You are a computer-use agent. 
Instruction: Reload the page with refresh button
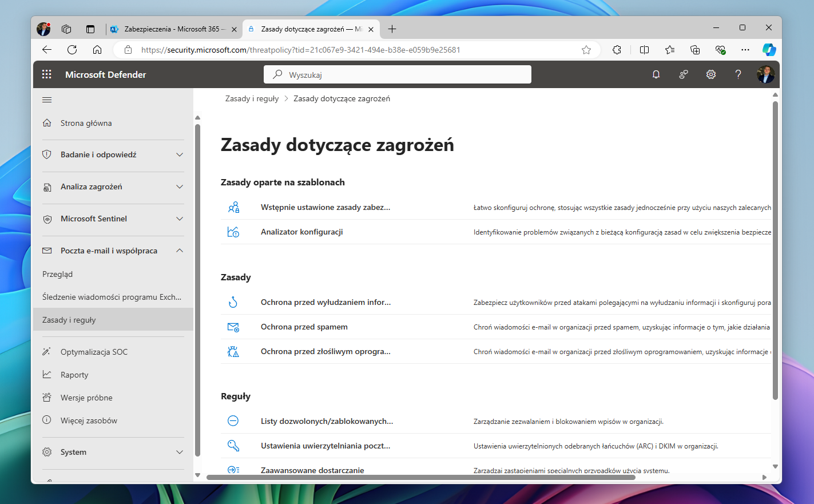point(72,50)
